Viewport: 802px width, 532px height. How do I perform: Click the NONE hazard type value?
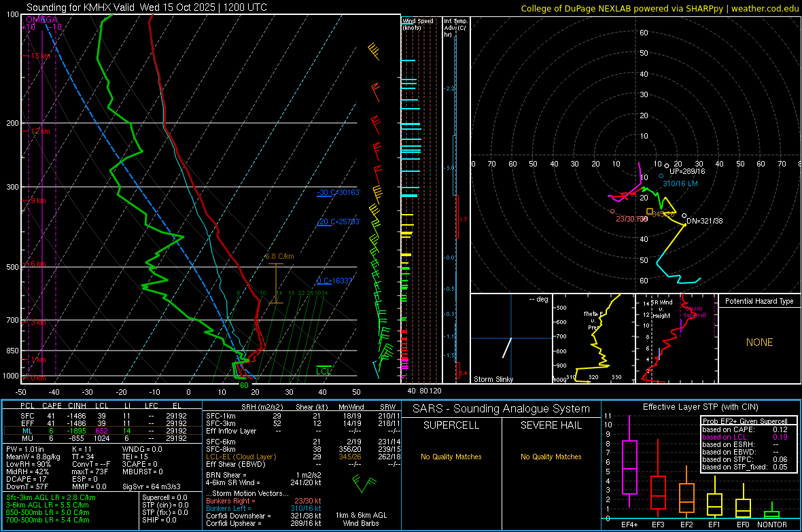759,342
